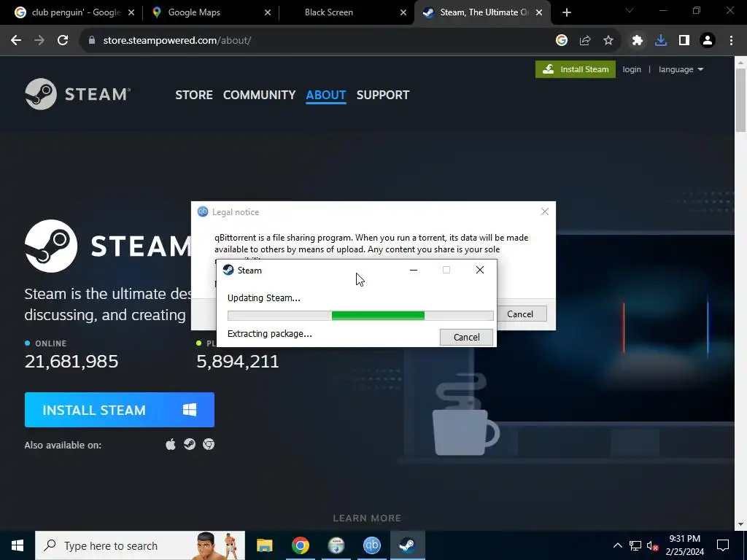Click the taskbar search box
Screen dimensions: 747x560
140,545
